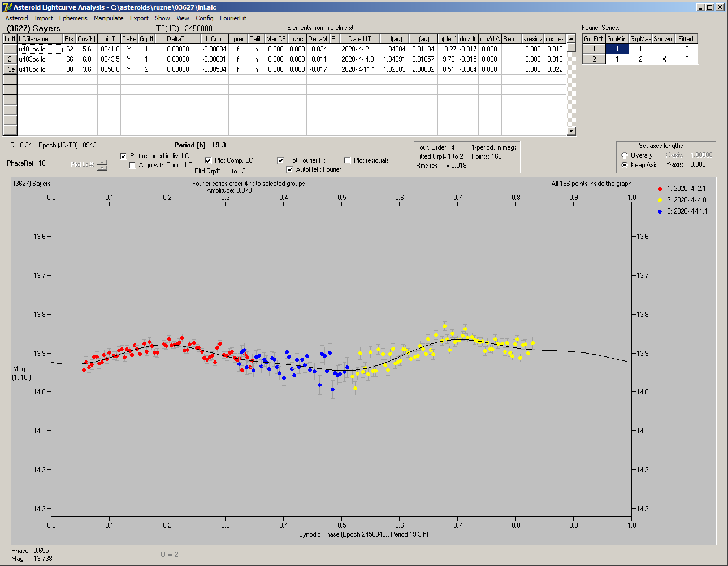
Task: Click the application icon in title bar
Action: (7, 7)
